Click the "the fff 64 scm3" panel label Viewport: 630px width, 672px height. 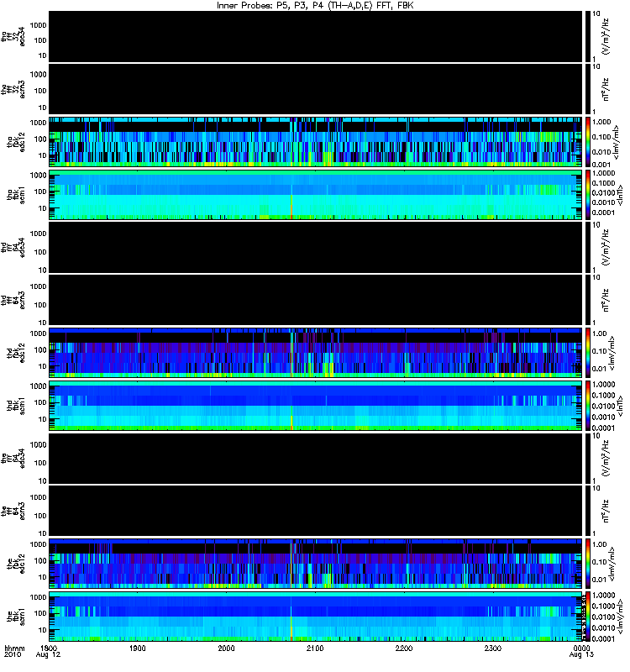pyautogui.click(x=13, y=511)
